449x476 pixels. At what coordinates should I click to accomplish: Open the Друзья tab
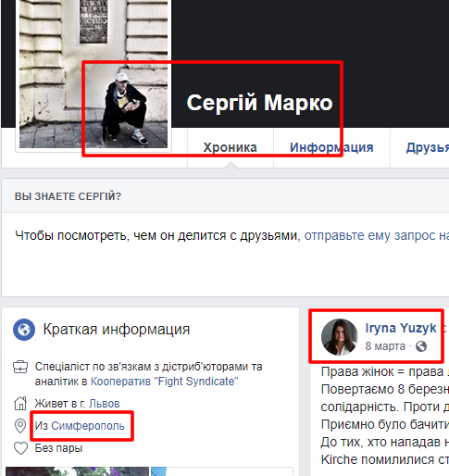pyautogui.click(x=428, y=147)
